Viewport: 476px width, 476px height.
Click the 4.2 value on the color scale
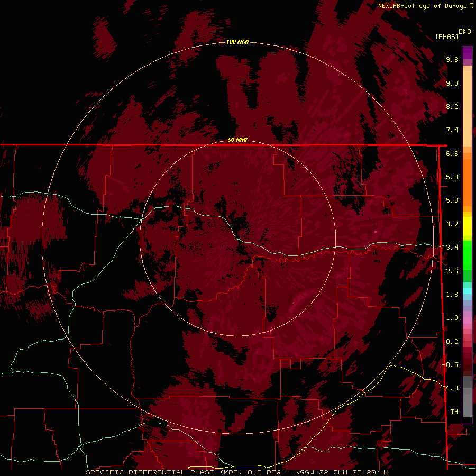click(x=452, y=224)
